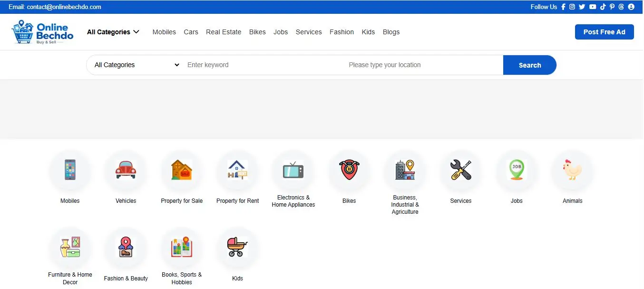Go to Real Estate in the navigation
This screenshot has height=289, width=644.
(x=224, y=32)
